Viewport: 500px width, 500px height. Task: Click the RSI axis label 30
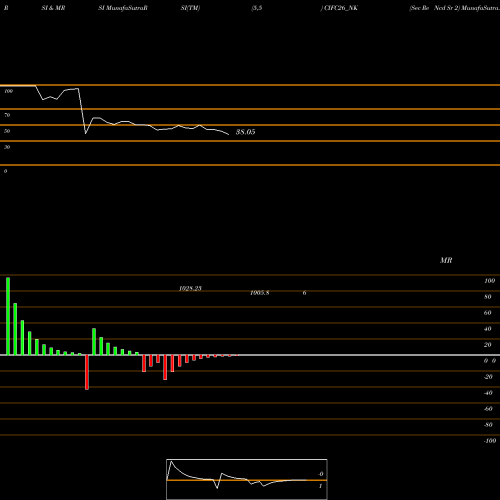point(7,147)
